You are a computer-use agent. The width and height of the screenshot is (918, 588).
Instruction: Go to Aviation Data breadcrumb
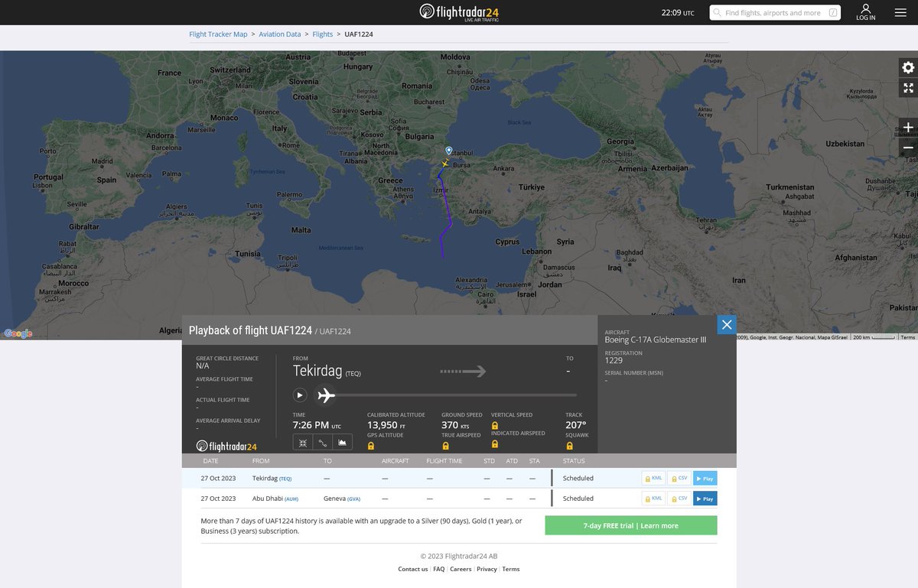click(x=280, y=34)
